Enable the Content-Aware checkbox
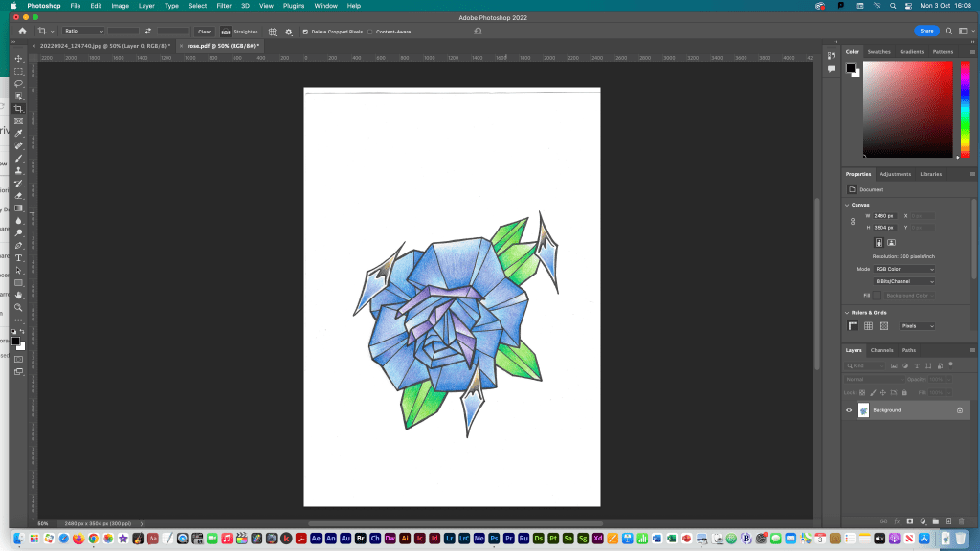Image resolution: width=980 pixels, height=551 pixels. point(371,32)
